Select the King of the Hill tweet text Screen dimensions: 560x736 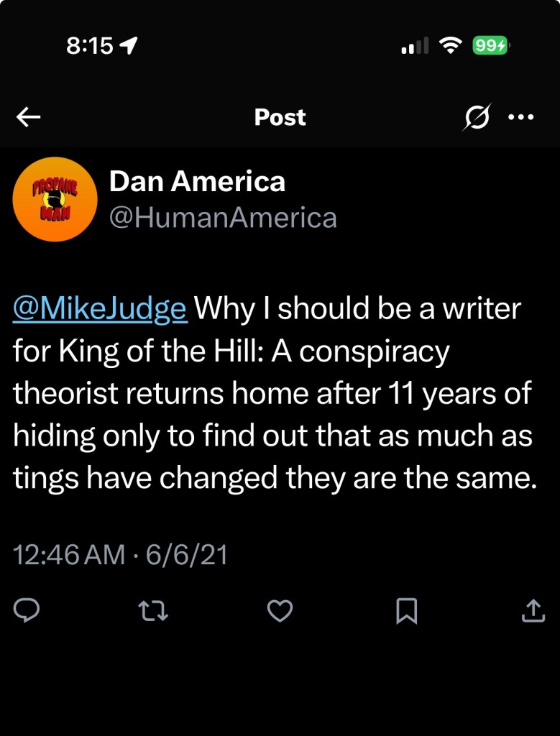[273, 394]
